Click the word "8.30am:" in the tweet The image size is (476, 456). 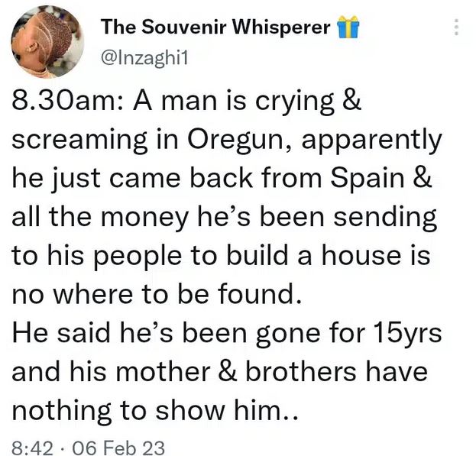[60, 104]
